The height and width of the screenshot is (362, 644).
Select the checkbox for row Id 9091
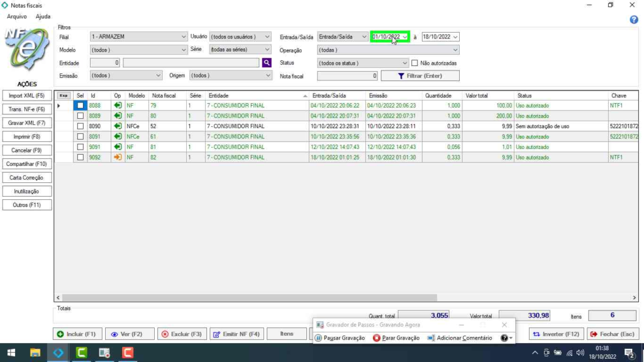coord(80,147)
